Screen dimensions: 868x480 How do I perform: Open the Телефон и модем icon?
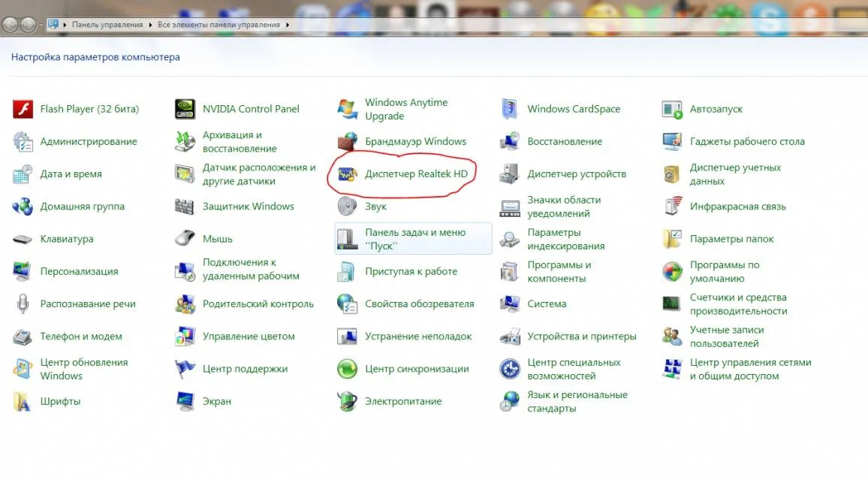coord(23,337)
